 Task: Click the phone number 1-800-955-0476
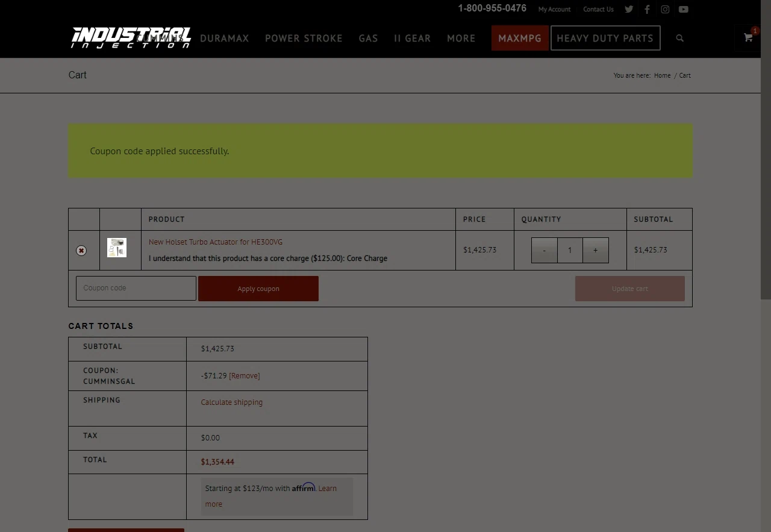(x=492, y=8)
